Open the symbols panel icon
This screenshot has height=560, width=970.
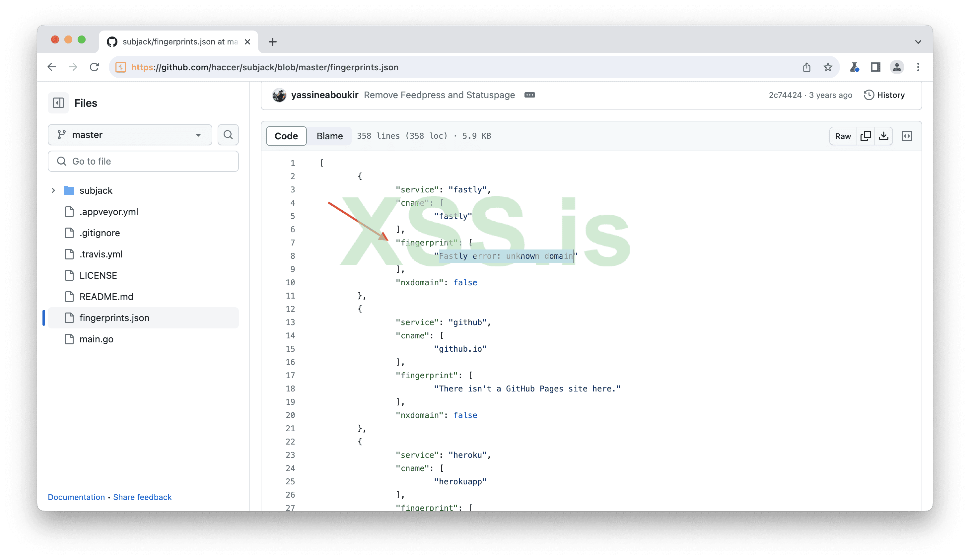[907, 136]
